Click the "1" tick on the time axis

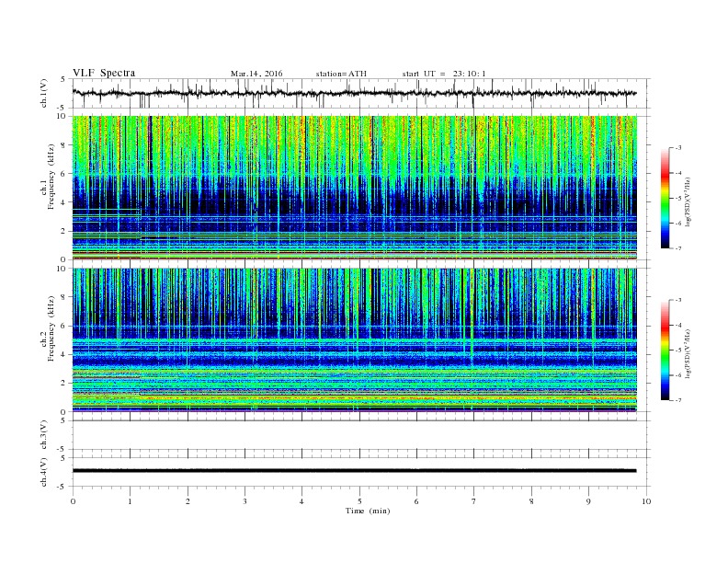pos(130,501)
